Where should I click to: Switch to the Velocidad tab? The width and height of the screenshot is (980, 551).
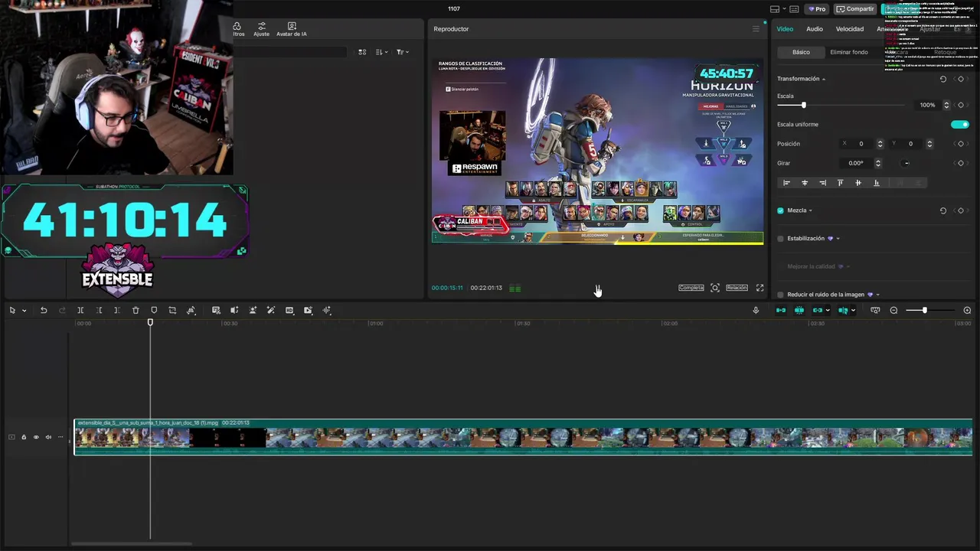tap(850, 29)
